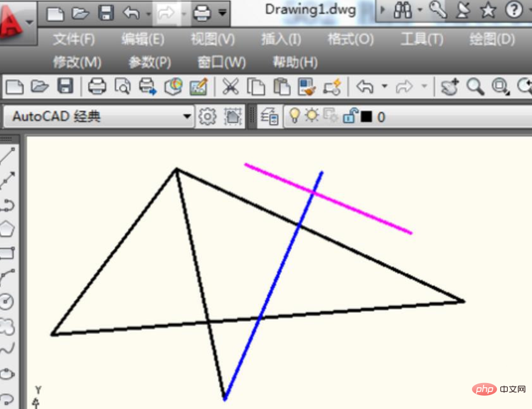Open the 文件(F) menu

pos(74,39)
